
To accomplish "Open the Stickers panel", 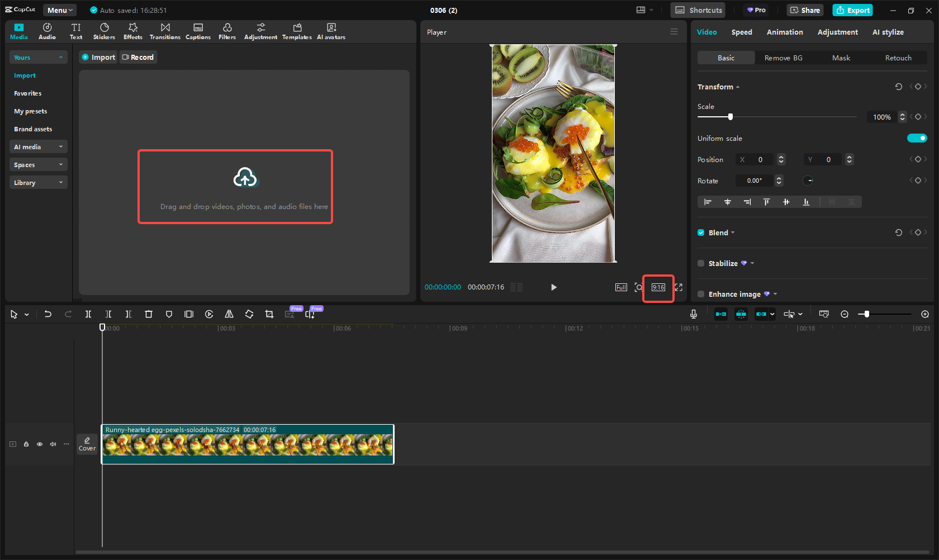I will [104, 31].
